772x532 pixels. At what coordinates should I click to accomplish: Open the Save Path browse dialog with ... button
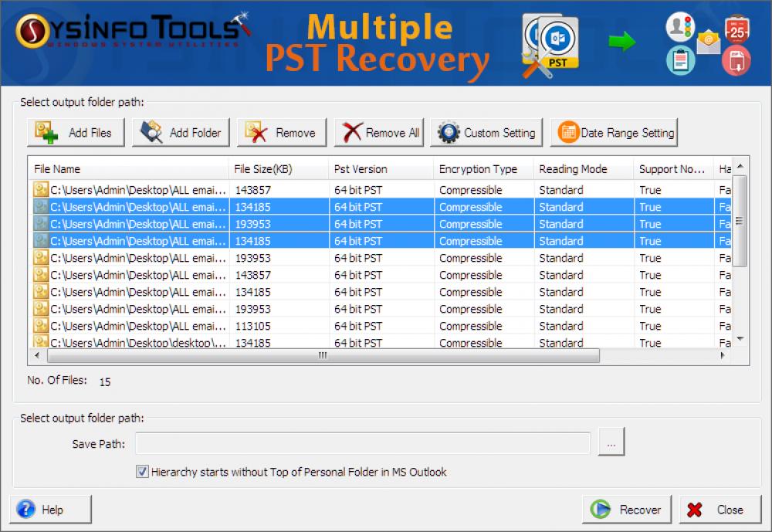click(x=611, y=443)
